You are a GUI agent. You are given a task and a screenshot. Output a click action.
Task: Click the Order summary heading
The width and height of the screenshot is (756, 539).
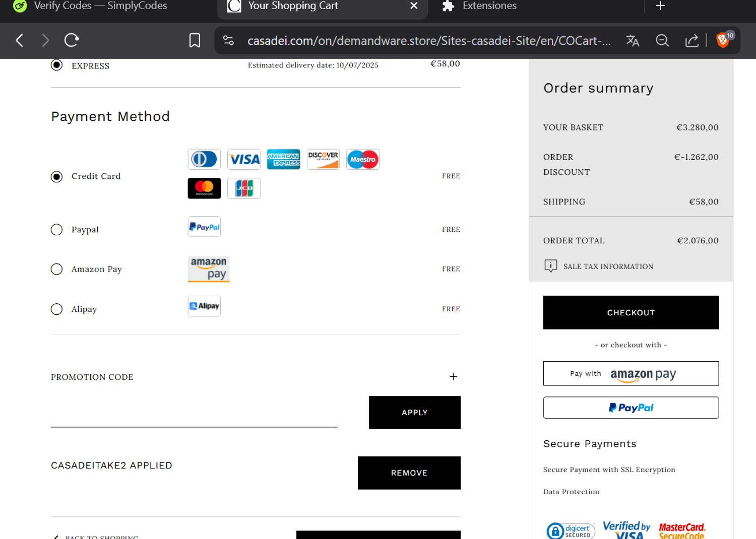click(x=598, y=88)
